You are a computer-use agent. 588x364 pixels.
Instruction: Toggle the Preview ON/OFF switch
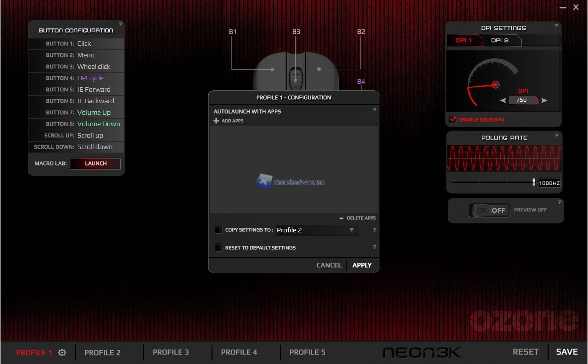pos(490,210)
